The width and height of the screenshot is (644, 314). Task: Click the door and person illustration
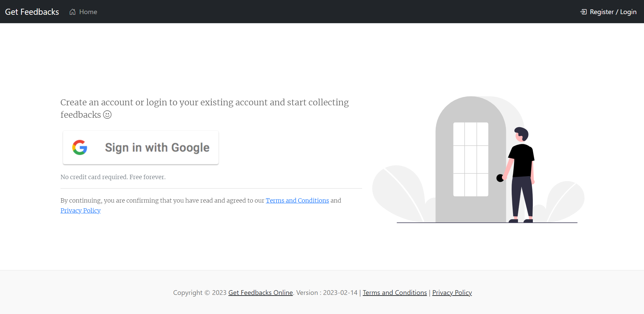(478, 160)
